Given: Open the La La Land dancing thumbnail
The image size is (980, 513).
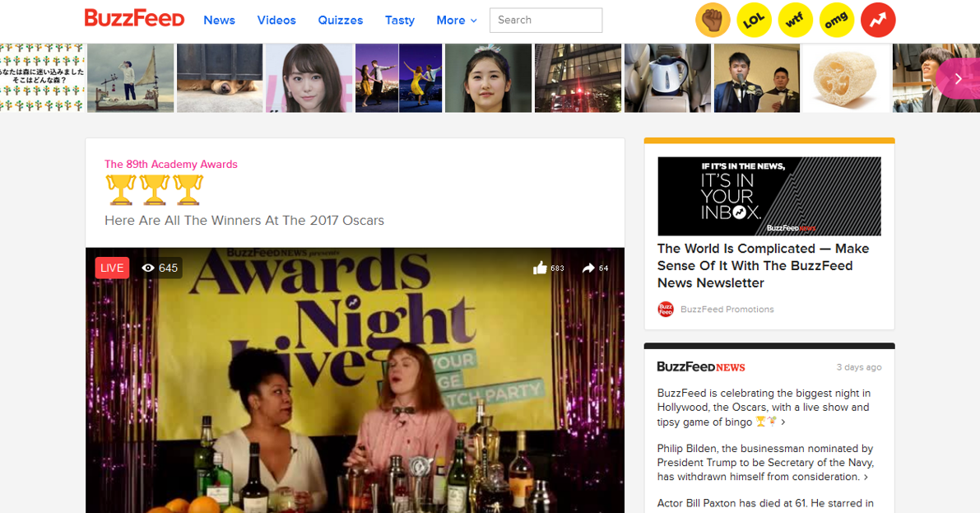Looking at the screenshot, I should [x=399, y=78].
